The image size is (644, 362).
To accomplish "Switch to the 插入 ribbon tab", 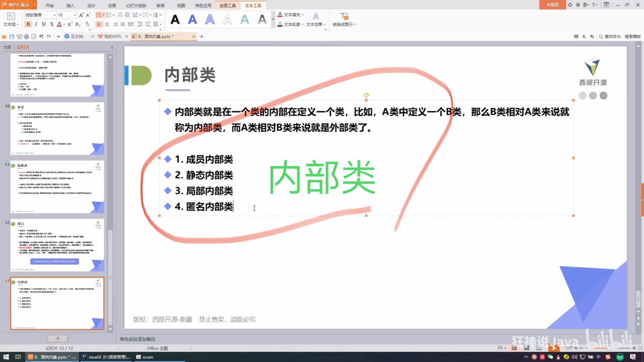I will 70,5.
